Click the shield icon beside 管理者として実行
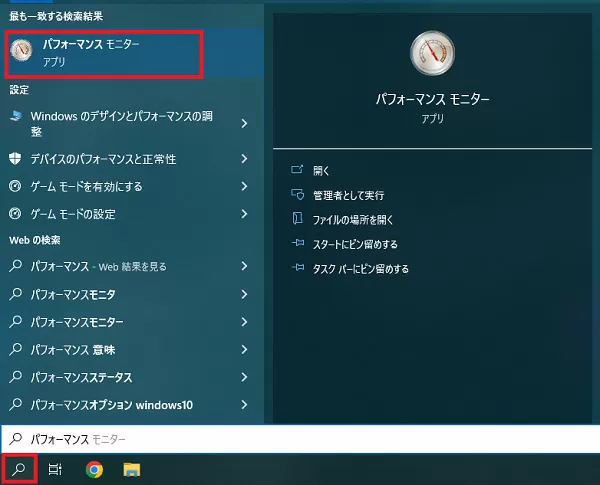Image resolution: width=600 pixels, height=485 pixels. [x=297, y=194]
